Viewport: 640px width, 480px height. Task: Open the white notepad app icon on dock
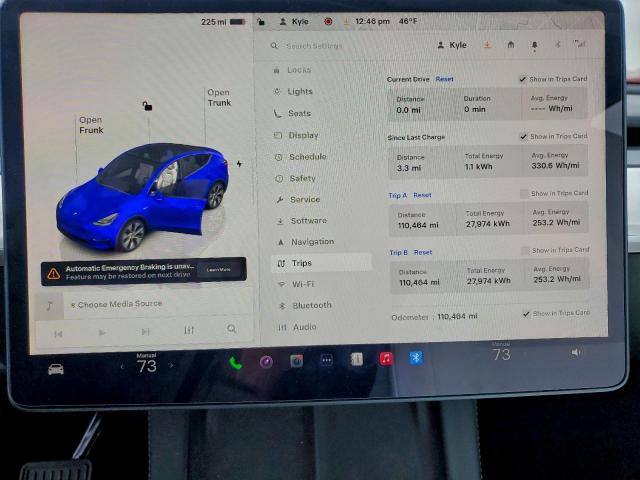click(x=357, y=359)
